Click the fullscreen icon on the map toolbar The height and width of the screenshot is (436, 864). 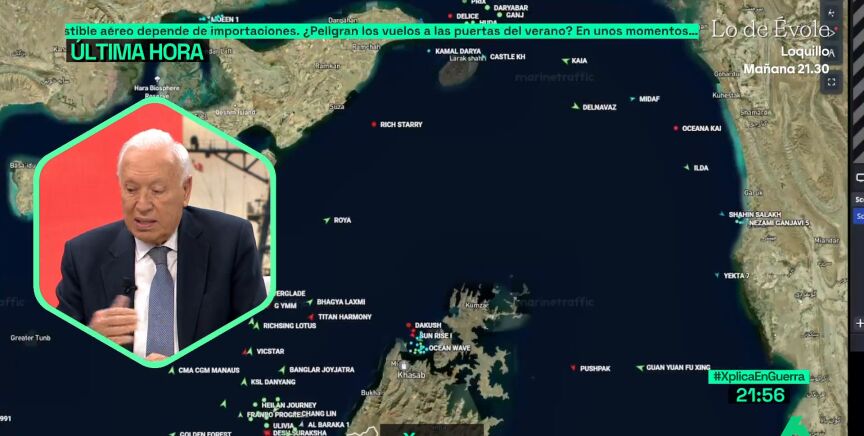tap(831, 83)
